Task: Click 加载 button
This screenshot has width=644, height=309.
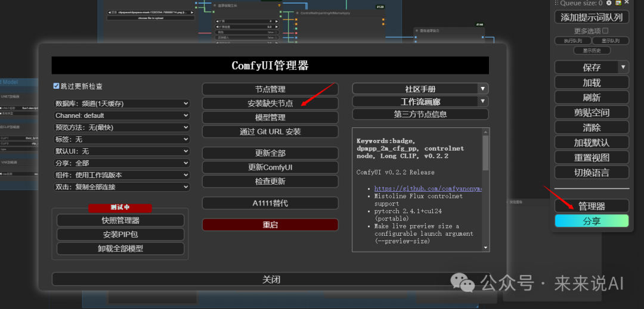Action: point(592,82)
